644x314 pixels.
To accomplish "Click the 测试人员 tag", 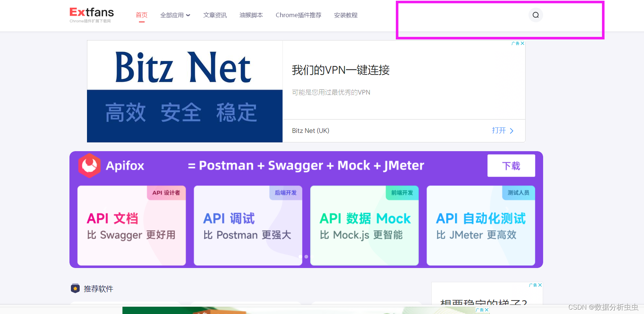I will tap(519, 193).
